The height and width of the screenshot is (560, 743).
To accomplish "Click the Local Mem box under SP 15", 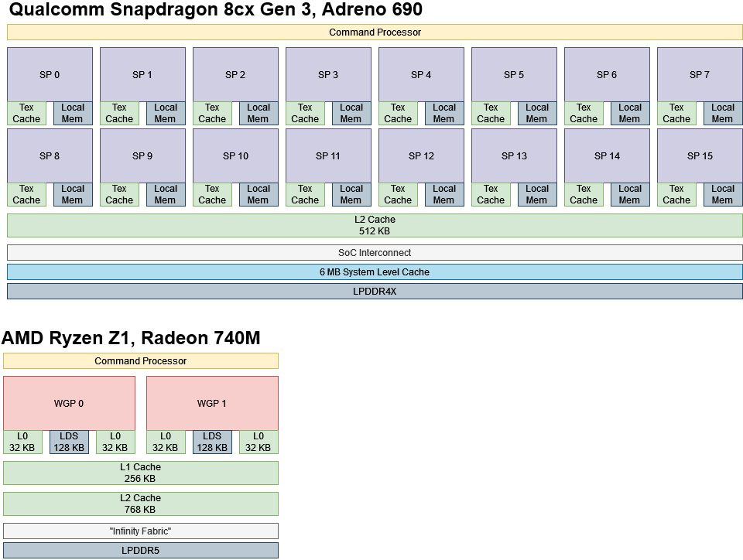I will [x=723, y=195].
